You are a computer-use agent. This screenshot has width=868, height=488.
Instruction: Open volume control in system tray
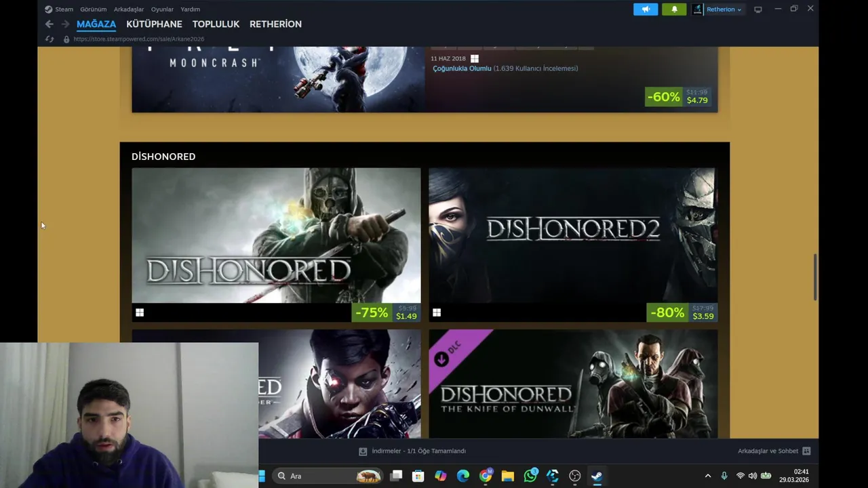(x=753, y=476)
